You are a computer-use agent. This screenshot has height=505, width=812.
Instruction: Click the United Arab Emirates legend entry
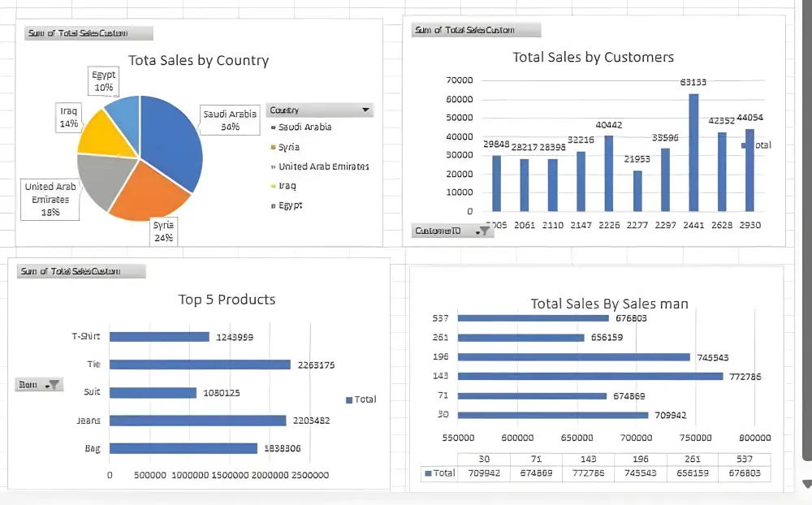click(319, 166)
